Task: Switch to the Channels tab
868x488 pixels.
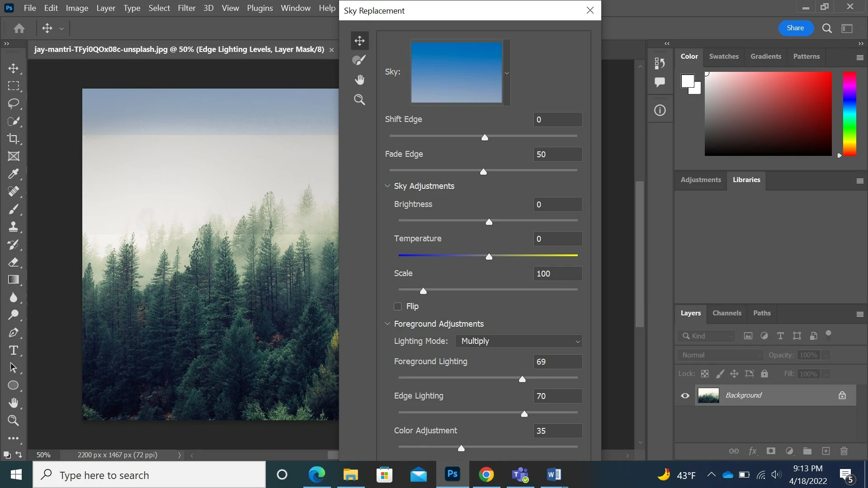Action: (726, 313)
